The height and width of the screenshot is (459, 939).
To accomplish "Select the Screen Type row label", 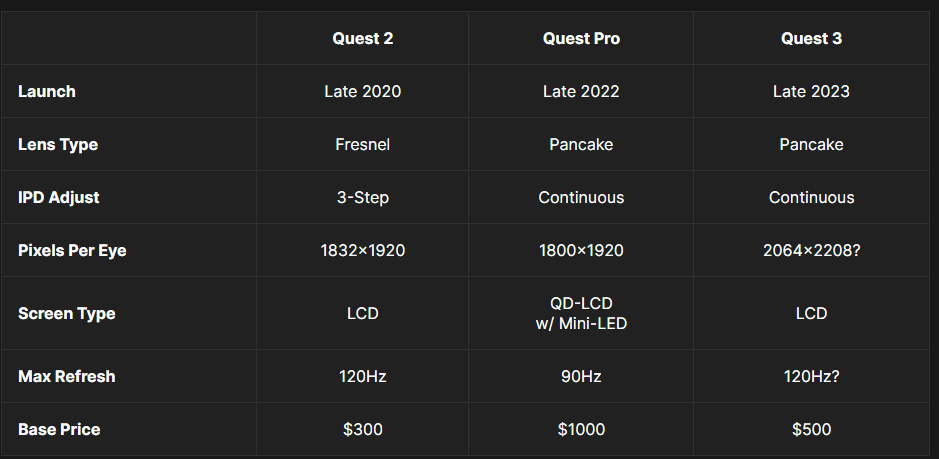I will [x=67, y=313].
